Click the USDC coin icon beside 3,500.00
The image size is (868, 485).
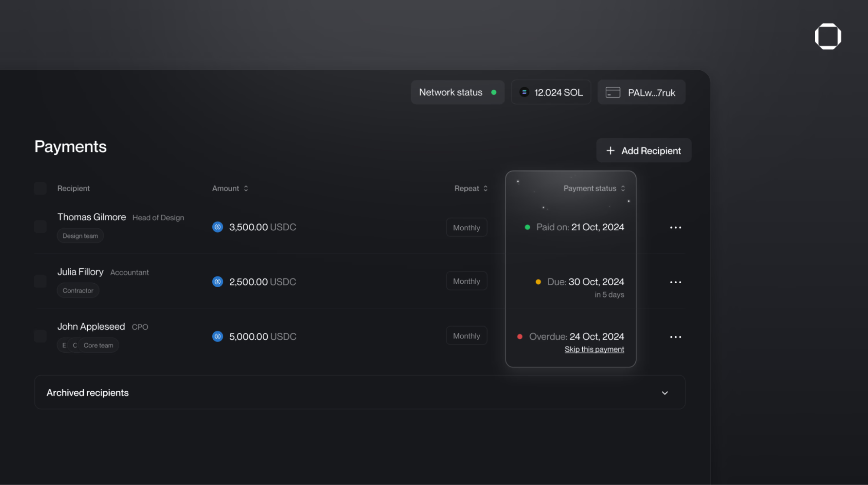(x=218, y=227)
